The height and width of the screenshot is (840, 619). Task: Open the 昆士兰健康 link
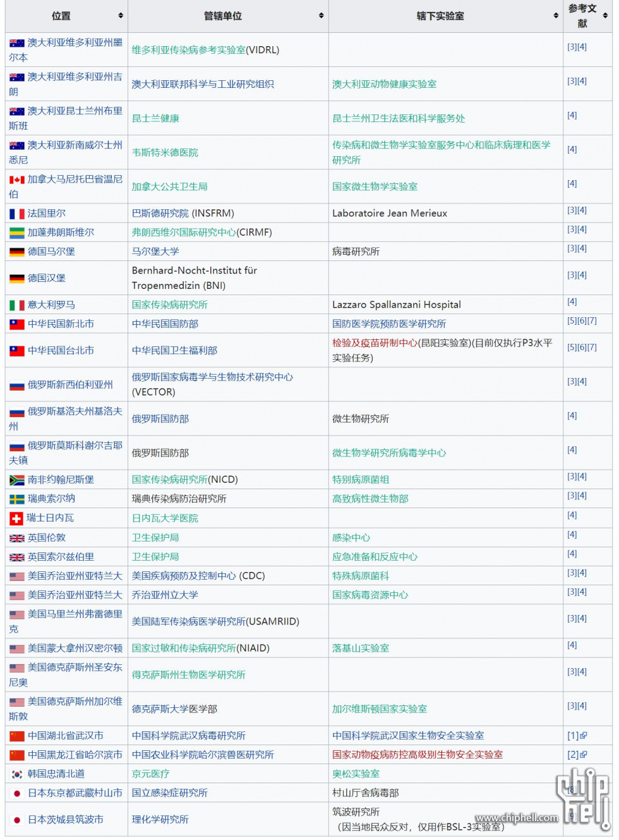155,118
